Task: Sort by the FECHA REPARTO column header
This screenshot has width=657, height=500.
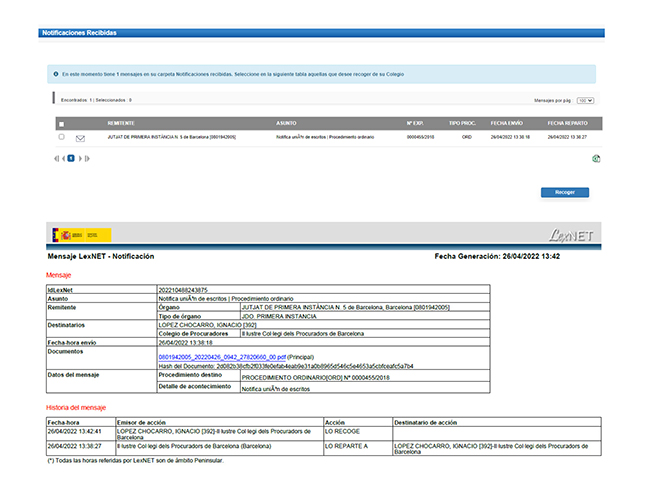Action: pyautogui.click(x=567, y=123)
